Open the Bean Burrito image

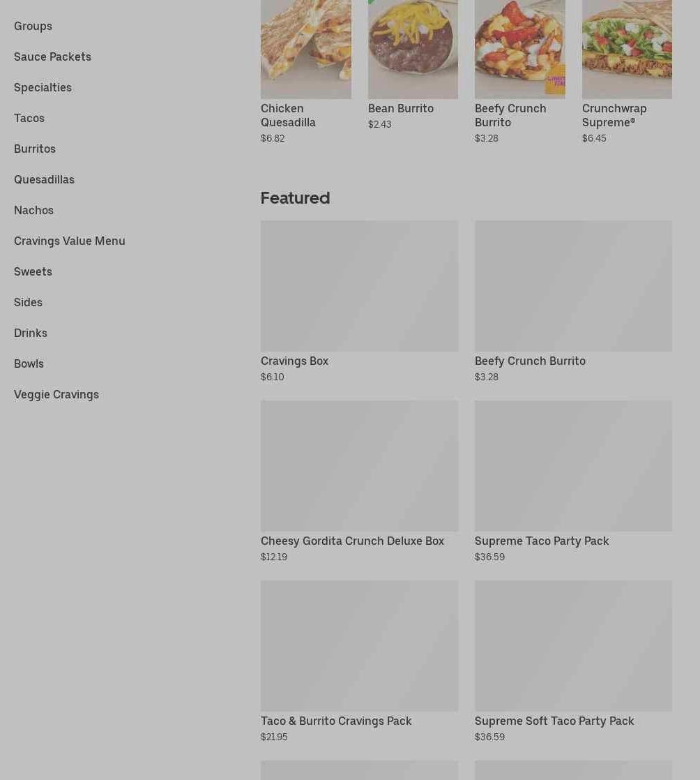[x=413, y=50]
